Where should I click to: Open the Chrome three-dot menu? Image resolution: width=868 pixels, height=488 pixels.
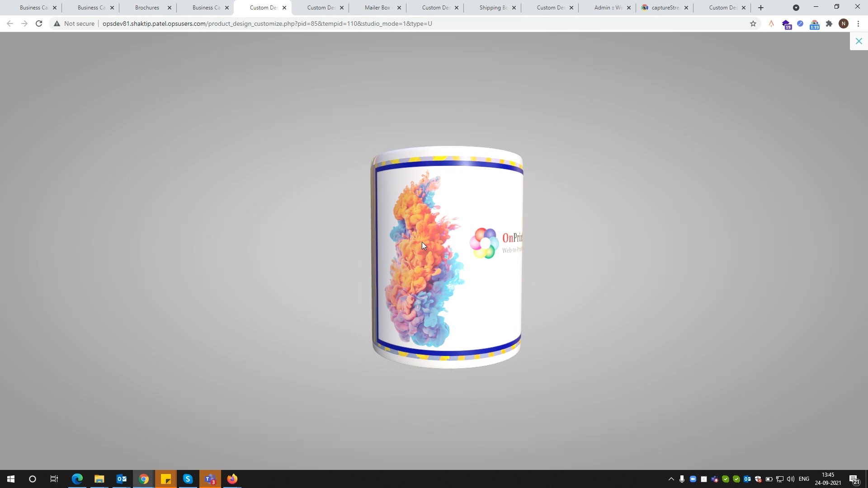click(x=858, y=23)
